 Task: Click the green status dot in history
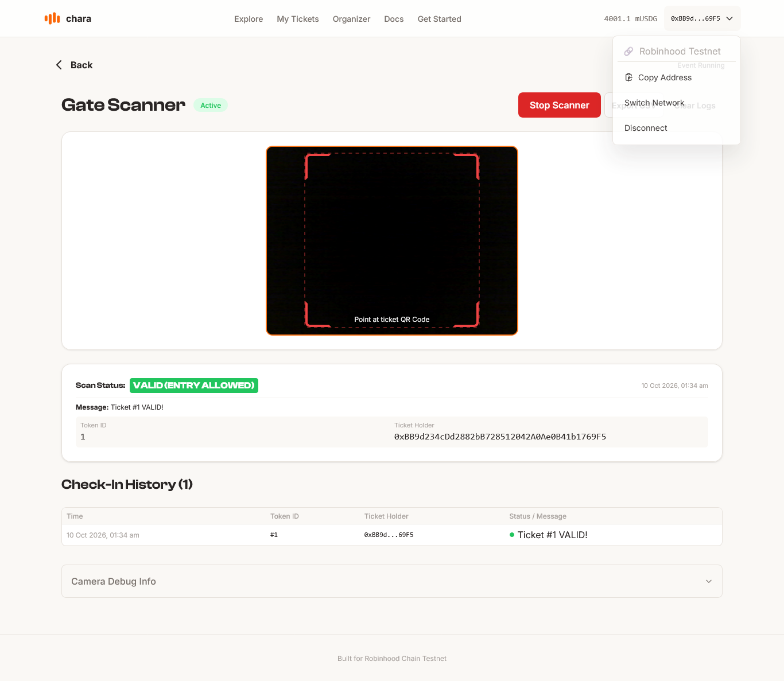[512, 535]
